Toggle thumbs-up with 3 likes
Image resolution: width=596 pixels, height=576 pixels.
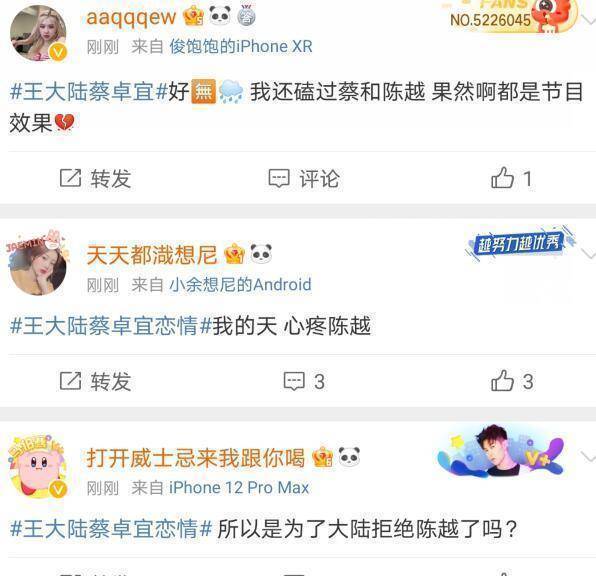coord(502,380)
